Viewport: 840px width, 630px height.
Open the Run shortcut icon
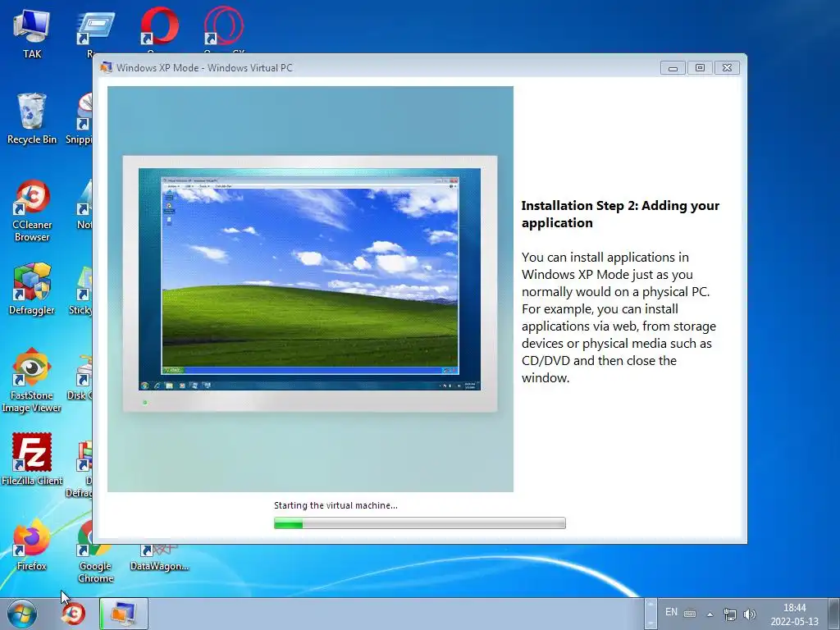click(x=95, y=30)
